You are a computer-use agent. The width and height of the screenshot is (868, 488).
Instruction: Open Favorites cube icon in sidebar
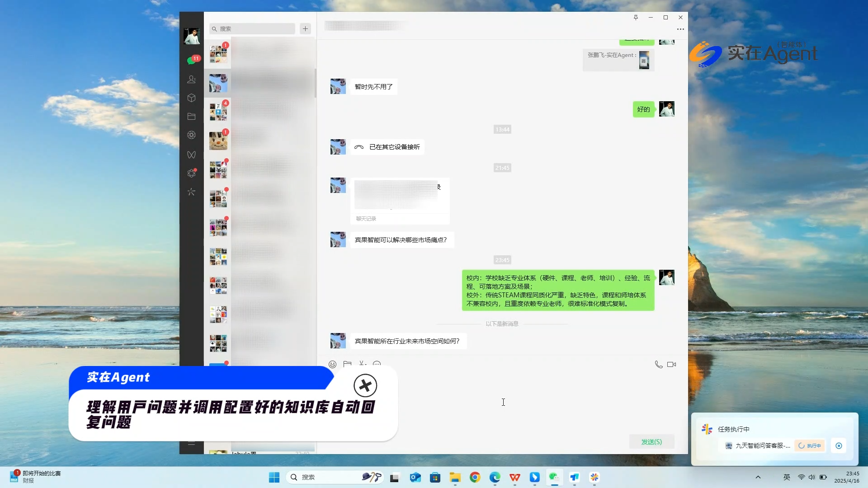point(191,98)
